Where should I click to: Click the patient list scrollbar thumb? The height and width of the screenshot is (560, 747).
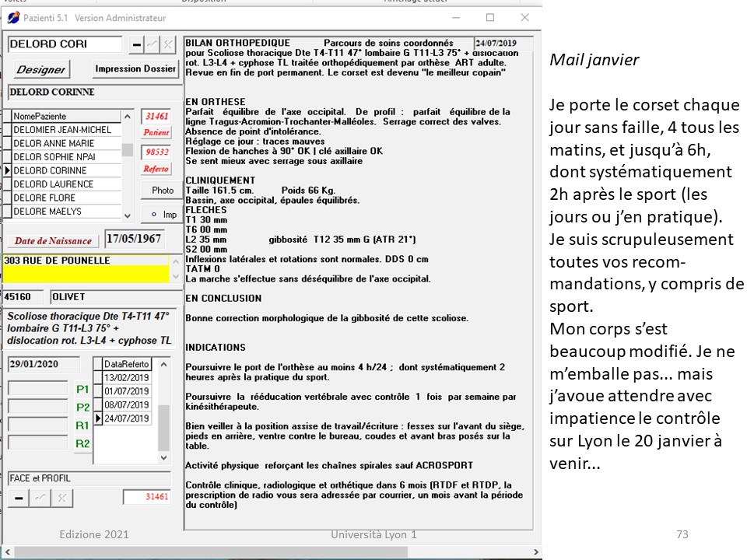tap(127, 149)
